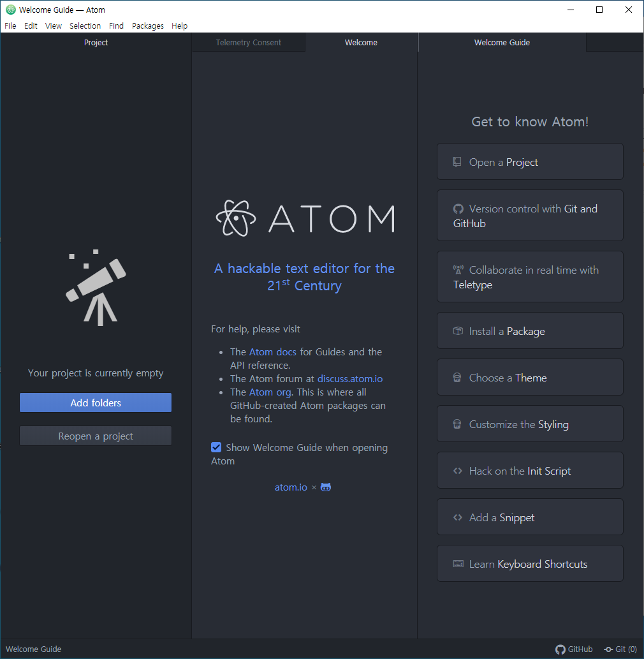Open the View menu
The height and width of the screenshot is (659, 644).
(x=54, y=26)
